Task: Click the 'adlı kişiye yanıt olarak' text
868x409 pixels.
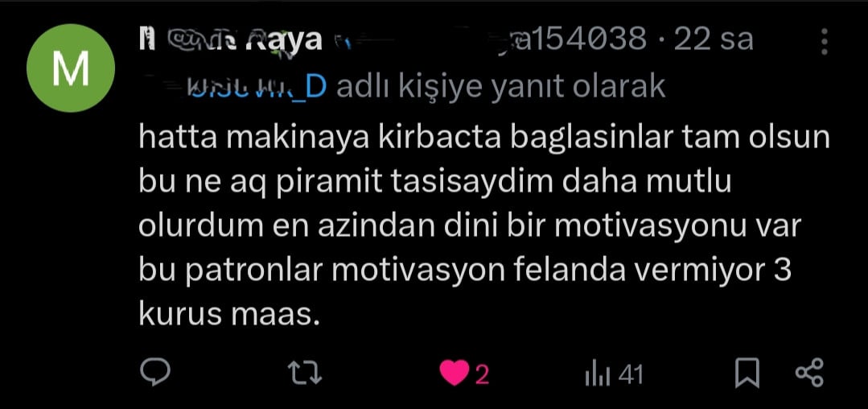Action: pos(500,88)
